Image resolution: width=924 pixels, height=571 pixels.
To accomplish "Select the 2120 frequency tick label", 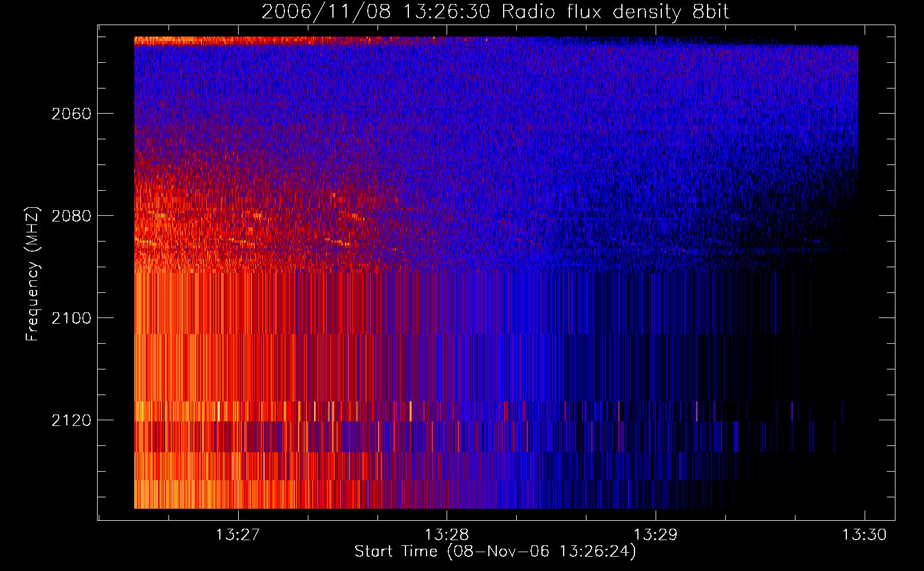I will (x=71, y=420).
